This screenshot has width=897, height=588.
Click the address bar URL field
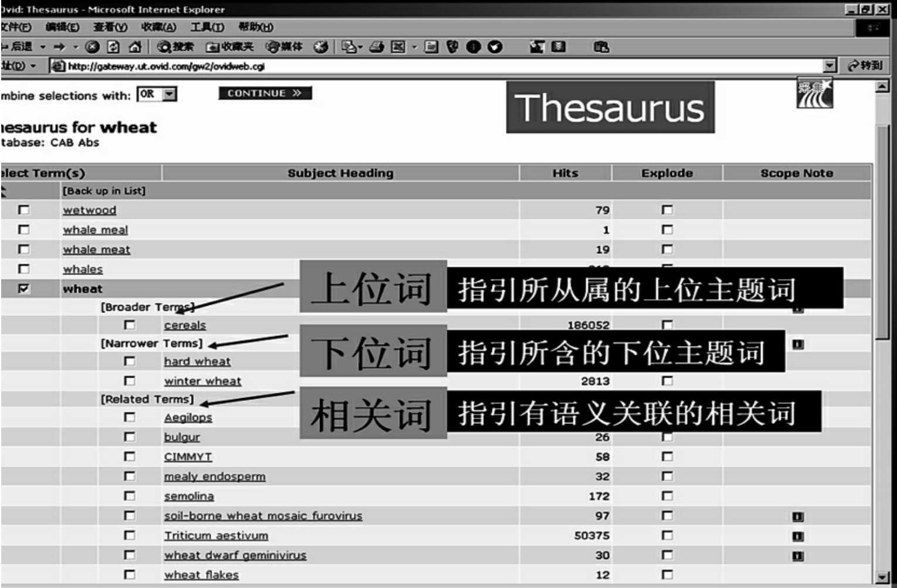tap(444, 66)
